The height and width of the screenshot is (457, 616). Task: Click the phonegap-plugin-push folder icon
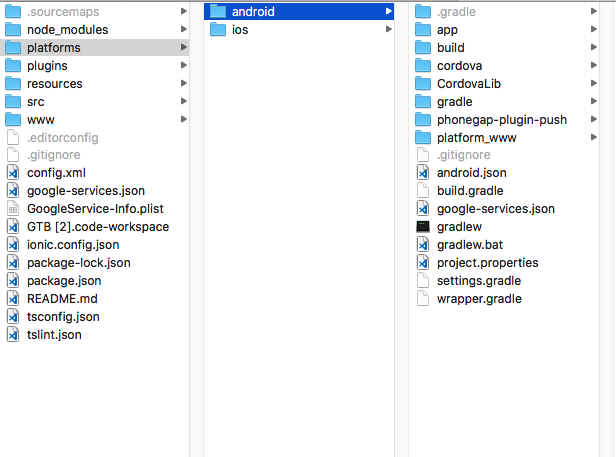(423, 120)
